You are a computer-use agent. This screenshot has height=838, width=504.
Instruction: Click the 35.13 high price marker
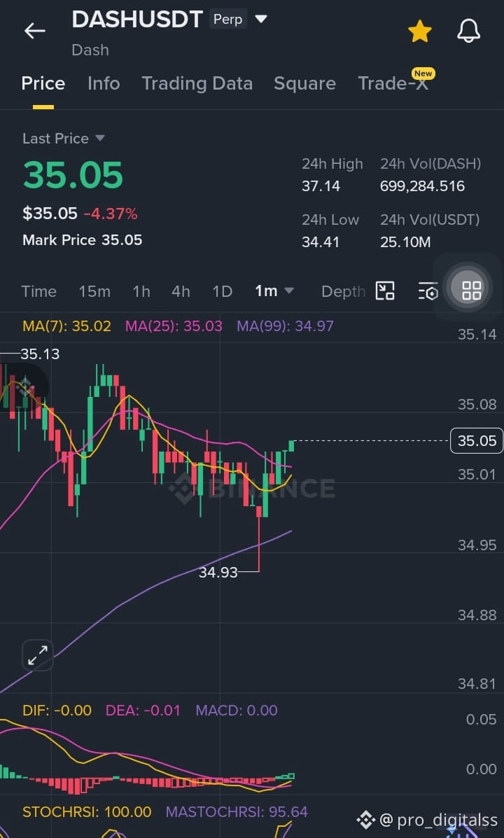[x=40, y=354]
